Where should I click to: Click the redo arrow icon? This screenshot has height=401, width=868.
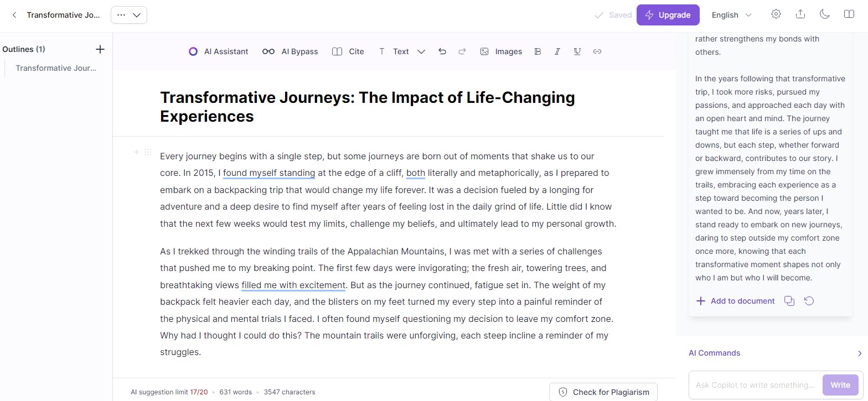[x=462, y=51]
